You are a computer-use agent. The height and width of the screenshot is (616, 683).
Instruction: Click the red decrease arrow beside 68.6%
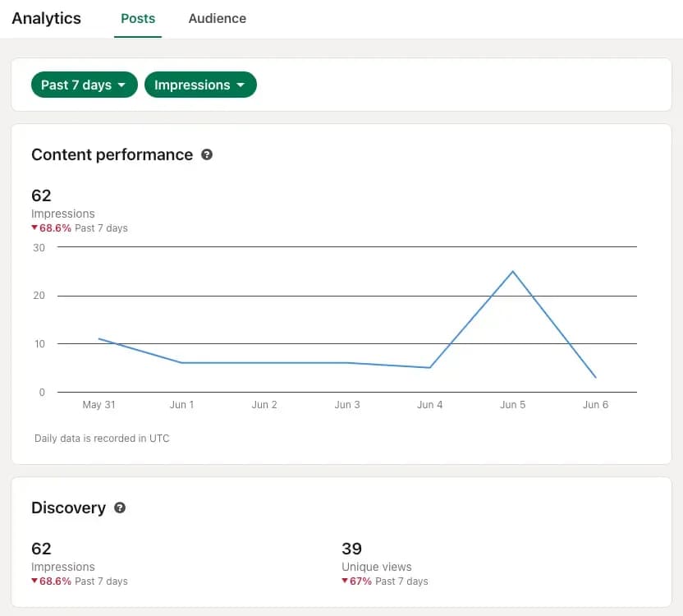pyautogui.click(x=35, y=228)
